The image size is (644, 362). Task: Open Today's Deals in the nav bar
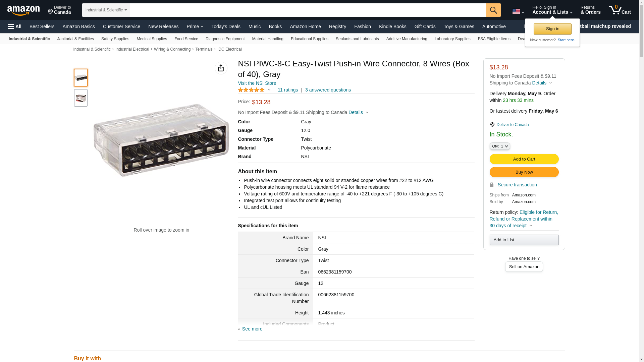[225, 26]
